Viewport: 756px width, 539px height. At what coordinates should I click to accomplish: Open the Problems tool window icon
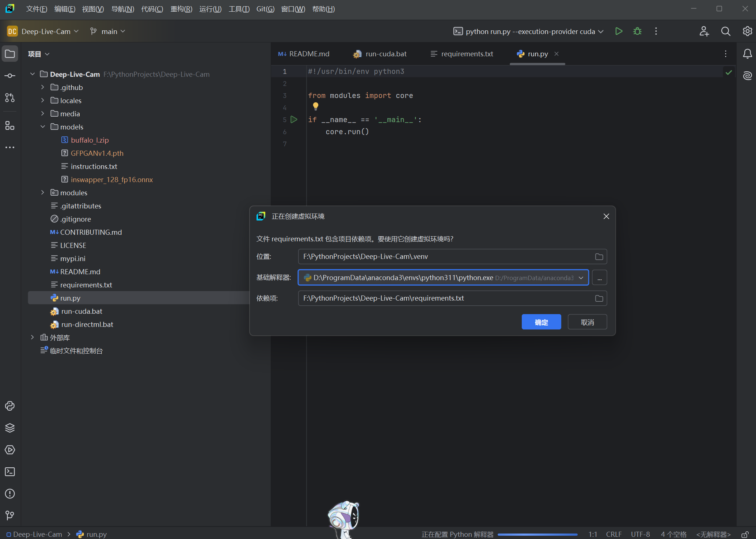pyautogui.click(x=10, y=494)
